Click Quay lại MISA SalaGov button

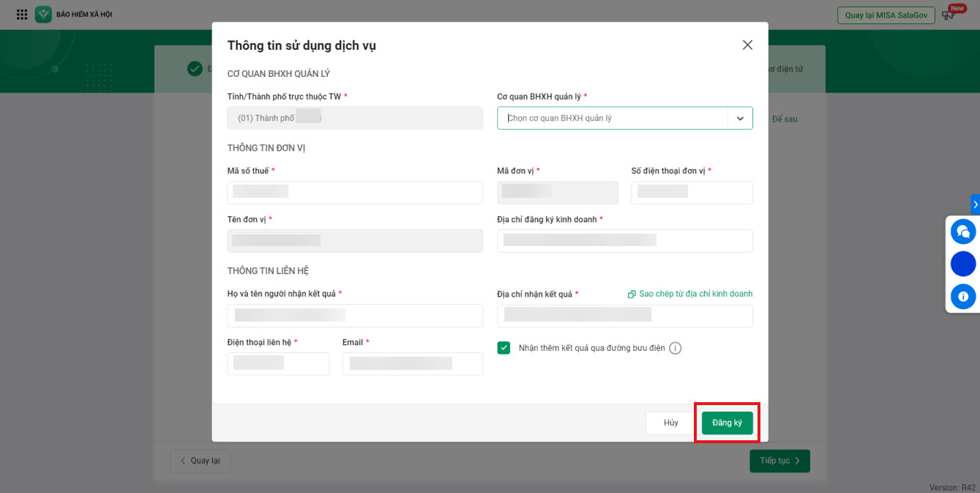(x=886, y=15)
